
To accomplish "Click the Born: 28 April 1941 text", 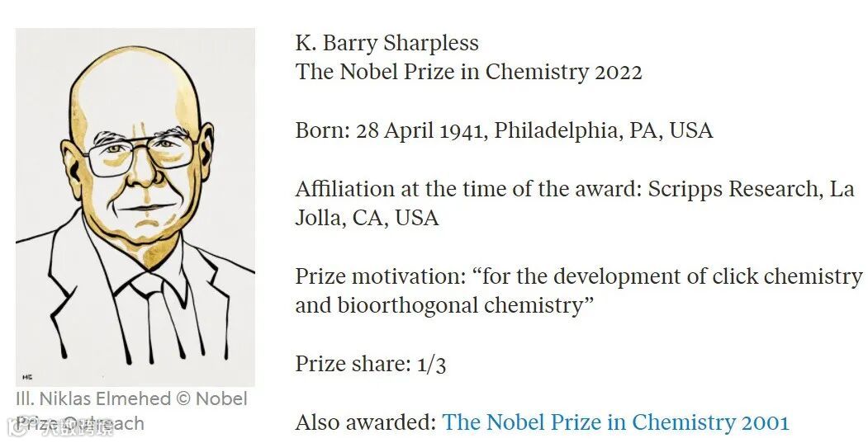I will coord(391,130).
